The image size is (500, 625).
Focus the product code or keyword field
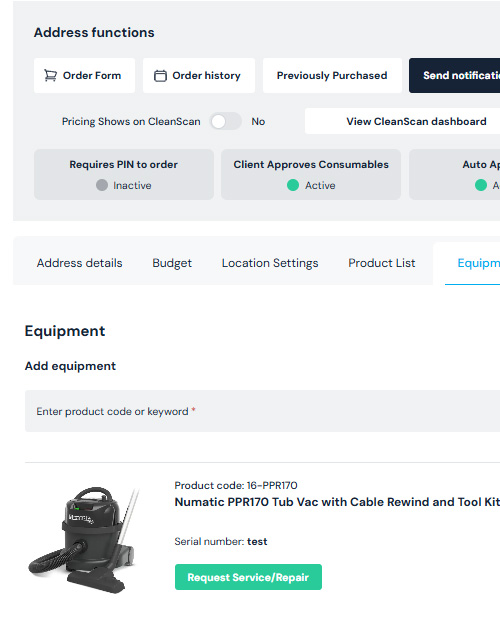262,411
